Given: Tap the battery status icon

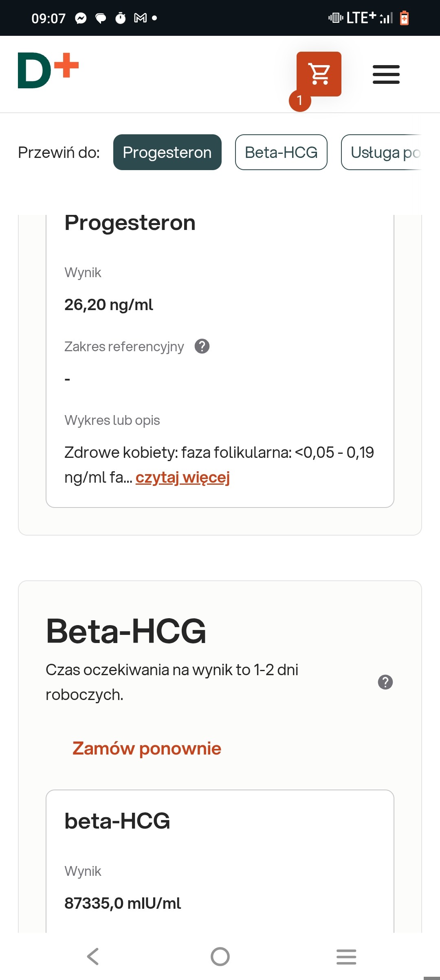Looking at the screenshot, I should (404, 18).
